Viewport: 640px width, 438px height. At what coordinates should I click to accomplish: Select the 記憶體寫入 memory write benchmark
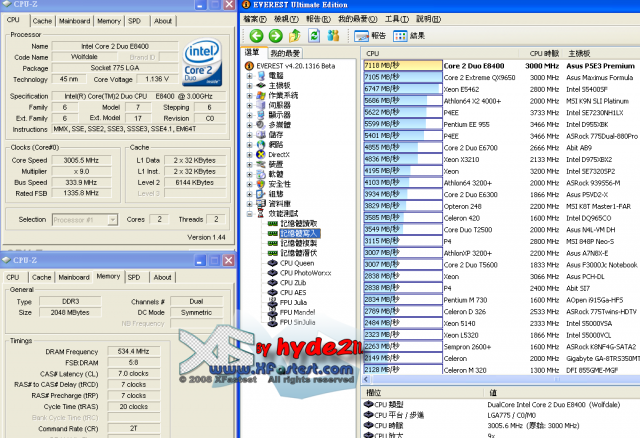click(298, 233)
